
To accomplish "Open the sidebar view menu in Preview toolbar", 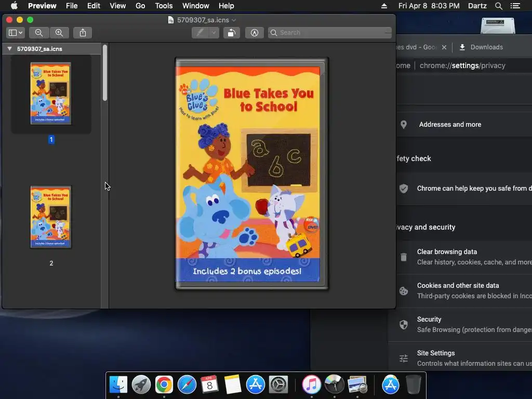I will pyautogui.click(x=15, y=33).
